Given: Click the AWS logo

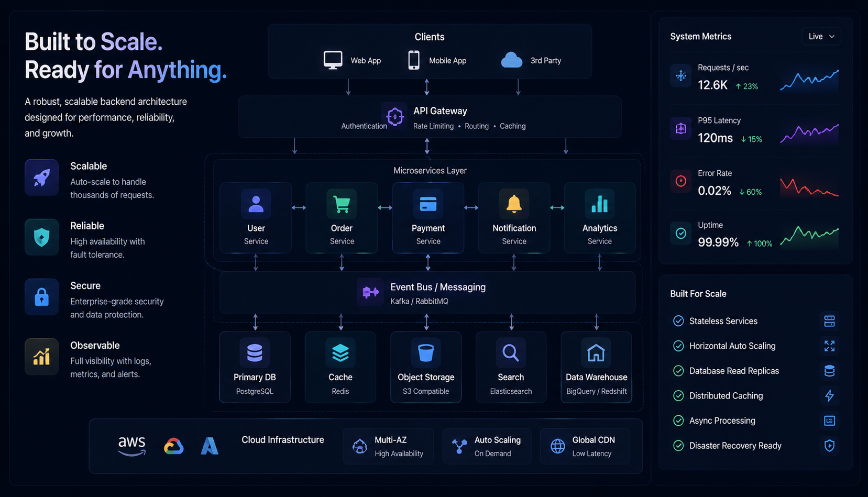Looking at the screenshot, I should point(131,446).
